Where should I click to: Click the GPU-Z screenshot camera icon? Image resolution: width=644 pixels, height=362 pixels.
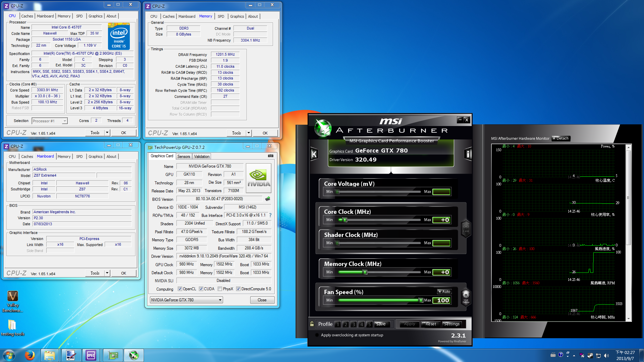tap(271, 156)
